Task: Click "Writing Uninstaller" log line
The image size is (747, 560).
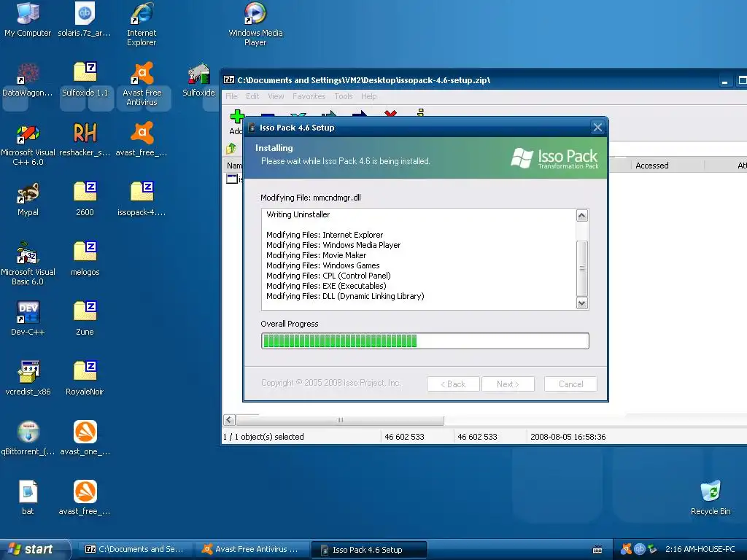Action: (298, 214)
